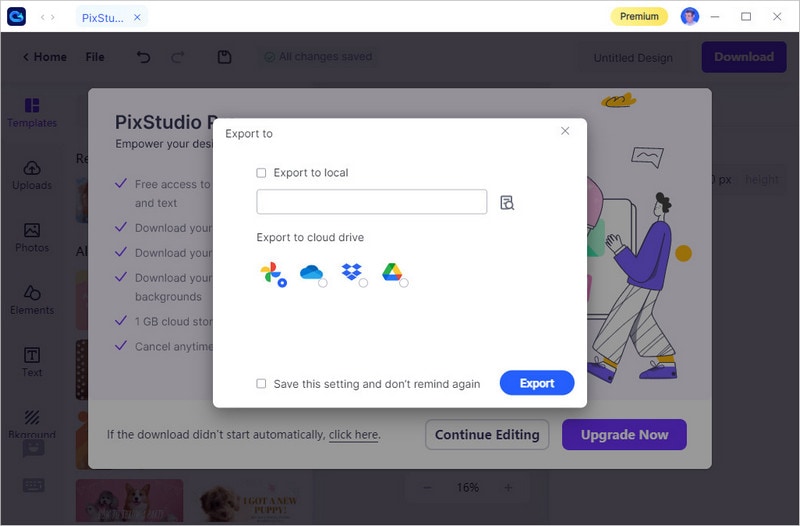Open the Templates sidebar panel
The height and width of the screenshot is (526, 800).
pyautogui.click(x=32, y=113)
